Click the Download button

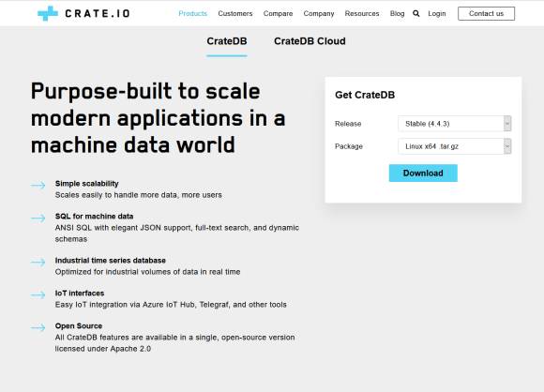pyautogui.click(x=423, y=173)
